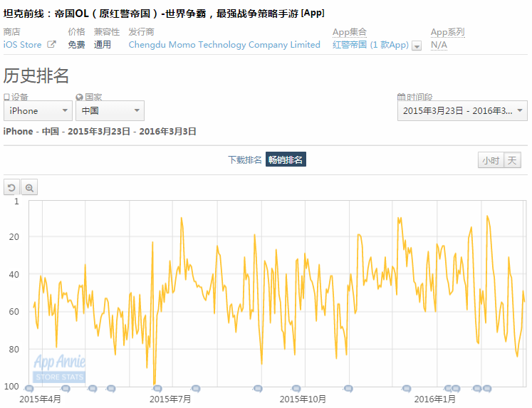
Task: Click the 免费 price value
Action: point(76,44)
